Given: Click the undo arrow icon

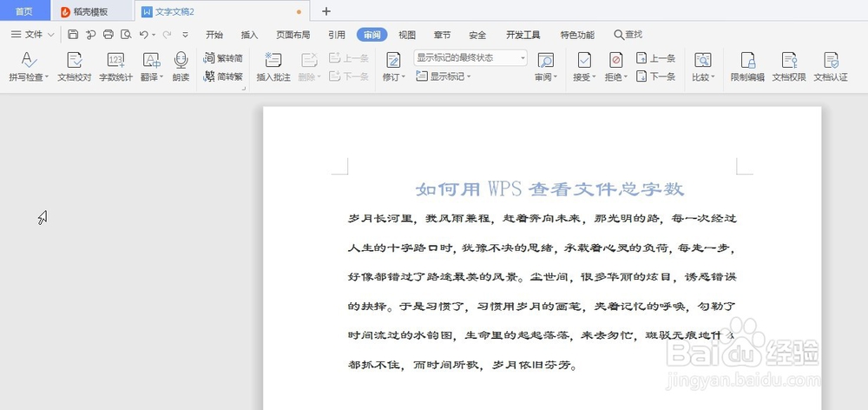Looking at the screenshot, I should [143, 35].
